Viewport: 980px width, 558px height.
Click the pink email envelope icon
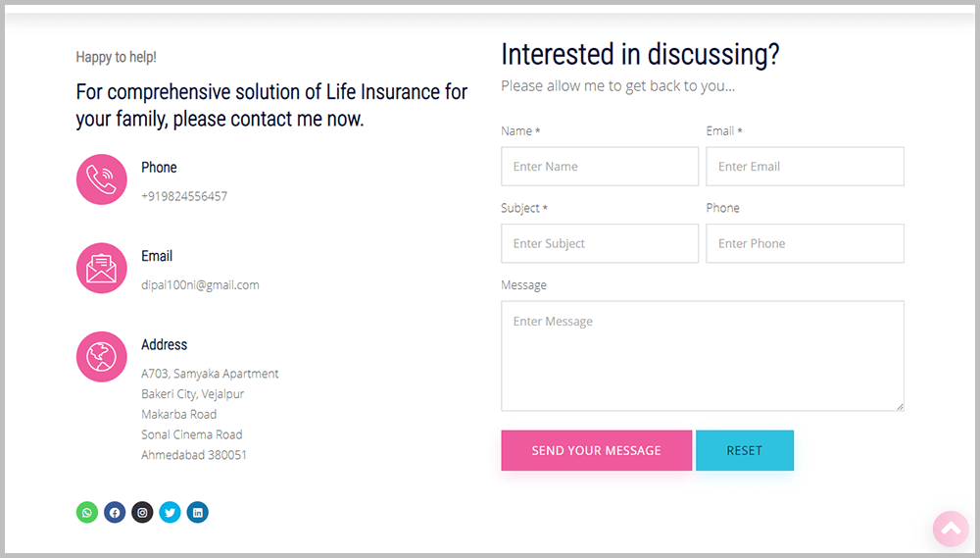pos(101,268)
